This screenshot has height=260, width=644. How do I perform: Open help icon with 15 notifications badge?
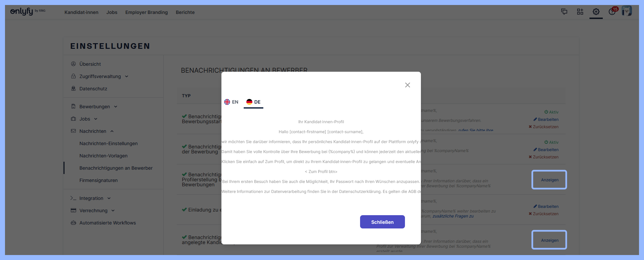(612, 12)
